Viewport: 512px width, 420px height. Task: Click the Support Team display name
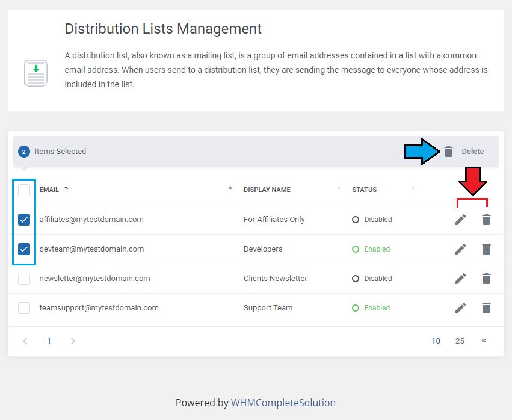pyautogui.click(x=268, y=308)
